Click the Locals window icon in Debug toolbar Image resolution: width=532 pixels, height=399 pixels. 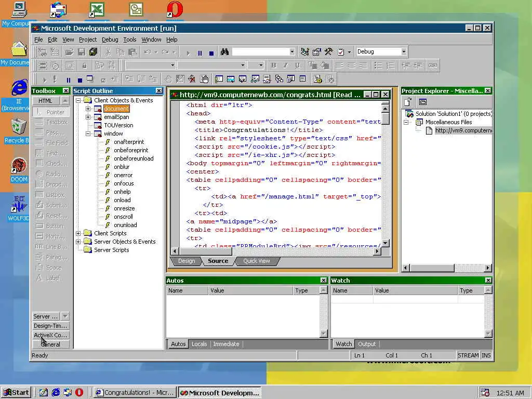[x=243, y=79]
